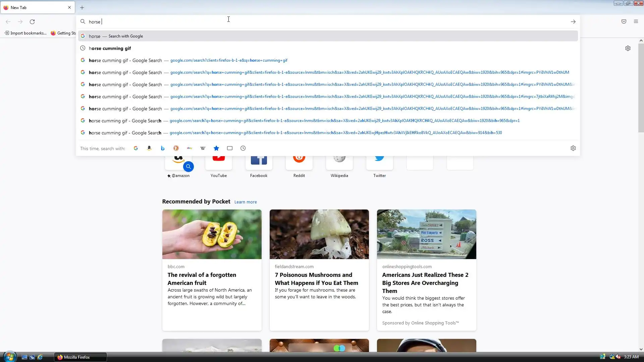
Task: Open Import bookmarks toolbar item
Action: (x=25, y=33)
